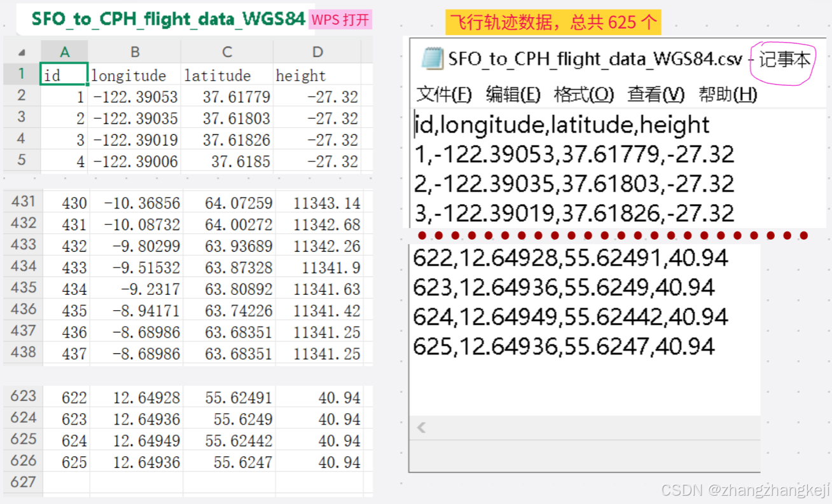The height and width of the screenshot is (504, 832).
Task: Select row header 623 in spreadsheet
Action: coord(22,396)
